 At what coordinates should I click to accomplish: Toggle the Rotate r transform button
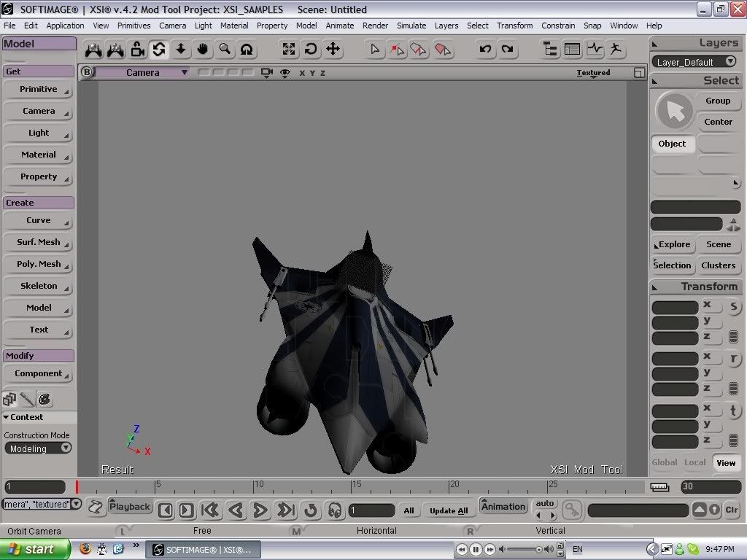point(734,359)
